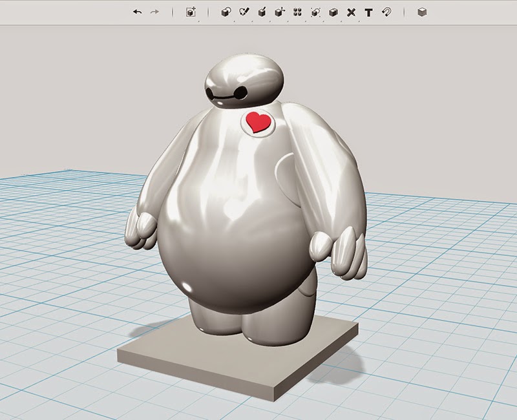Screen dimensions: 517x420
Task: Select the Measure tool
Action: pos(352,12)
